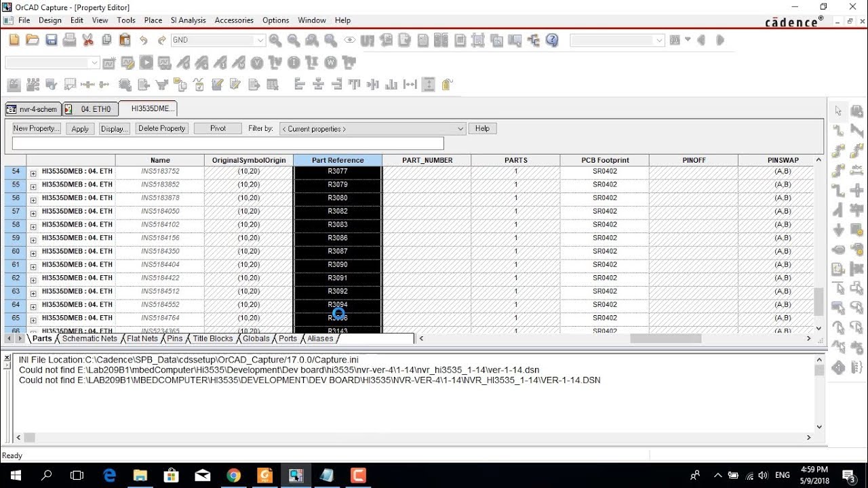Switch to the Title Blocks tab

point(213,339)
